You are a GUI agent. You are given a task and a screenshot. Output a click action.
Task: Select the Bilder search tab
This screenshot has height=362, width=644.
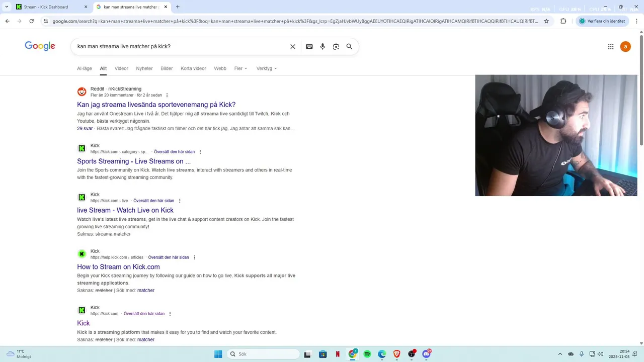[167, 68]
